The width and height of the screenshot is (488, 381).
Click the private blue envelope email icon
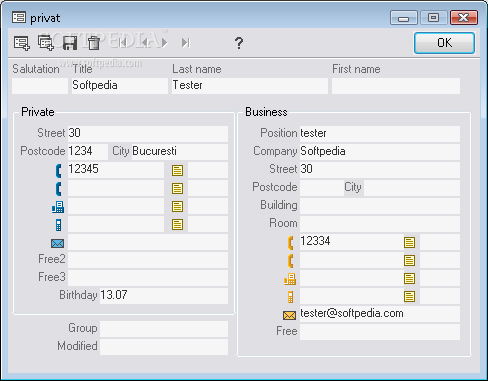click(58, 243)
